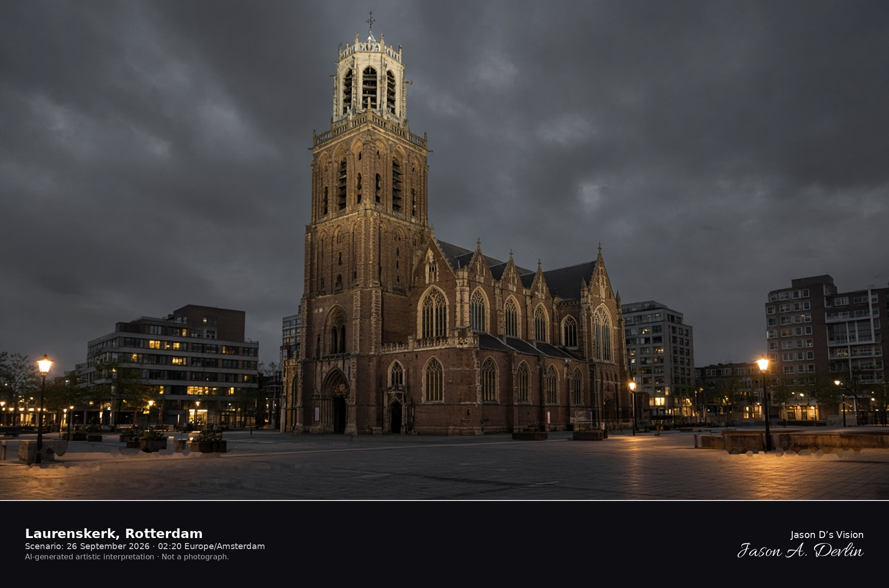Click the scenario date line '26 September 2026 · 02:20'
This screenshot has width=889, height=588.
click(124, 546)
